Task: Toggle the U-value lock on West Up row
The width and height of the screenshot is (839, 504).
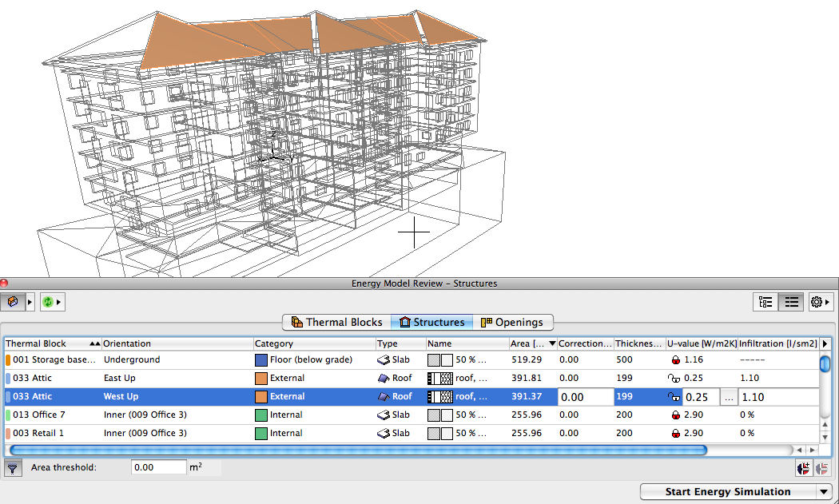Action: click(x=674, y=397)
